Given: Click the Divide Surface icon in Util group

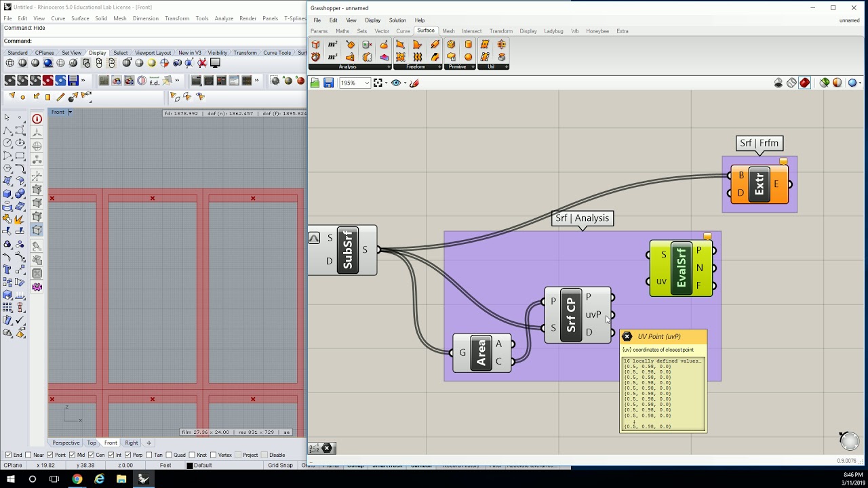Looking at the screenshot, I should 485,44.
